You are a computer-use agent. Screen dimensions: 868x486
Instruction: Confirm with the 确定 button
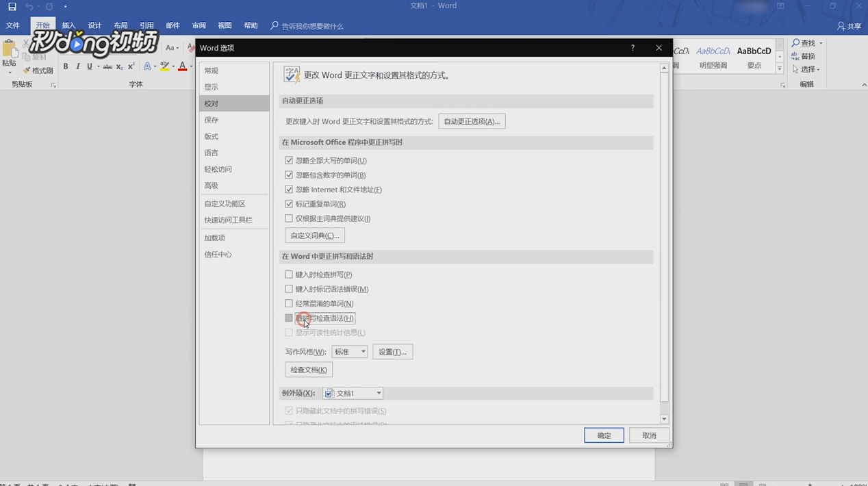(604, 435)
